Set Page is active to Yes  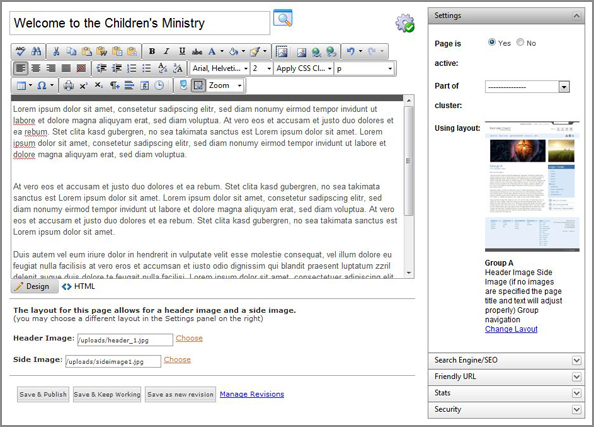(x=492, y=42)
